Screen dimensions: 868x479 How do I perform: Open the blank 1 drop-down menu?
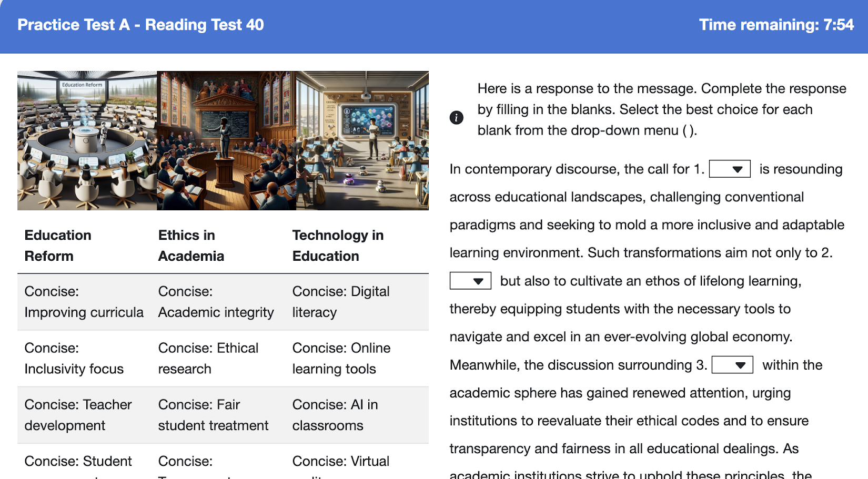[730, 169]
